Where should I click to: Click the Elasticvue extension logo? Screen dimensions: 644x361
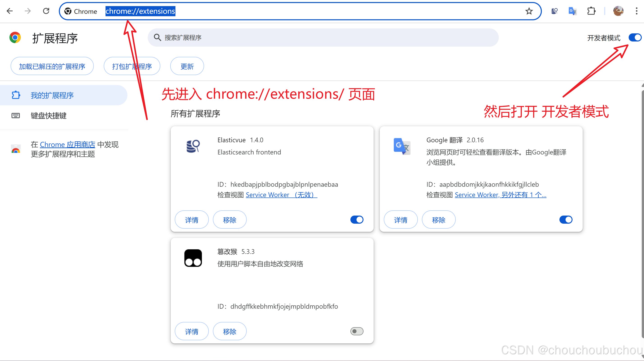(x=193, y=146)
